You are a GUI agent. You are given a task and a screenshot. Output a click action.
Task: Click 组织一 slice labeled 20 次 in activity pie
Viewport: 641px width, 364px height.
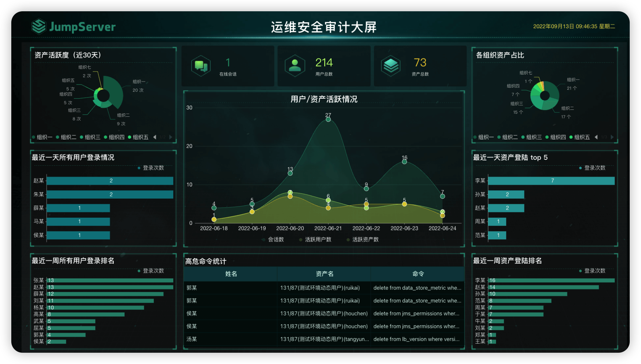pyautogui.click(x=114, y=91)
